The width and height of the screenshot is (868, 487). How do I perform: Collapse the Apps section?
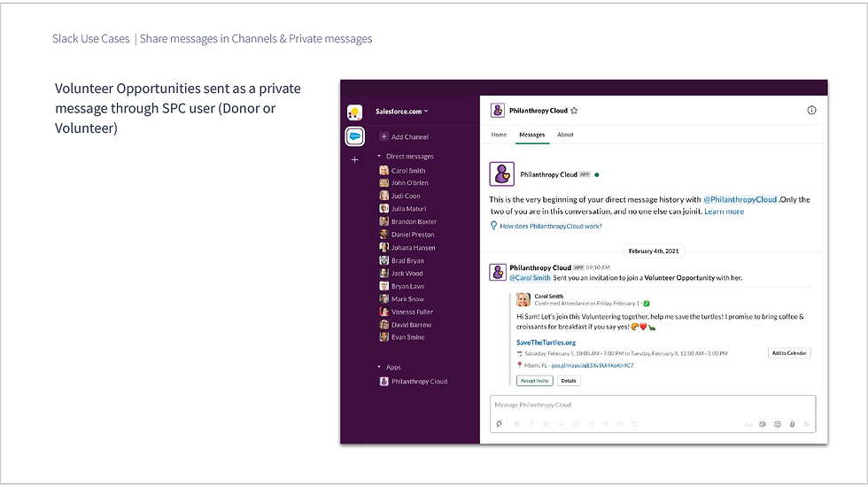[379, 367]
